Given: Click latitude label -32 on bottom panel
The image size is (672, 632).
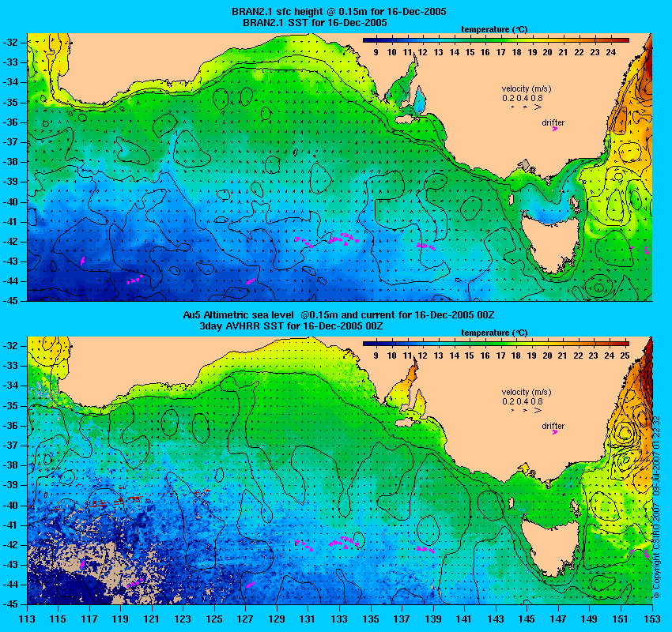Looking at the screenshot, I should (9, 345).
